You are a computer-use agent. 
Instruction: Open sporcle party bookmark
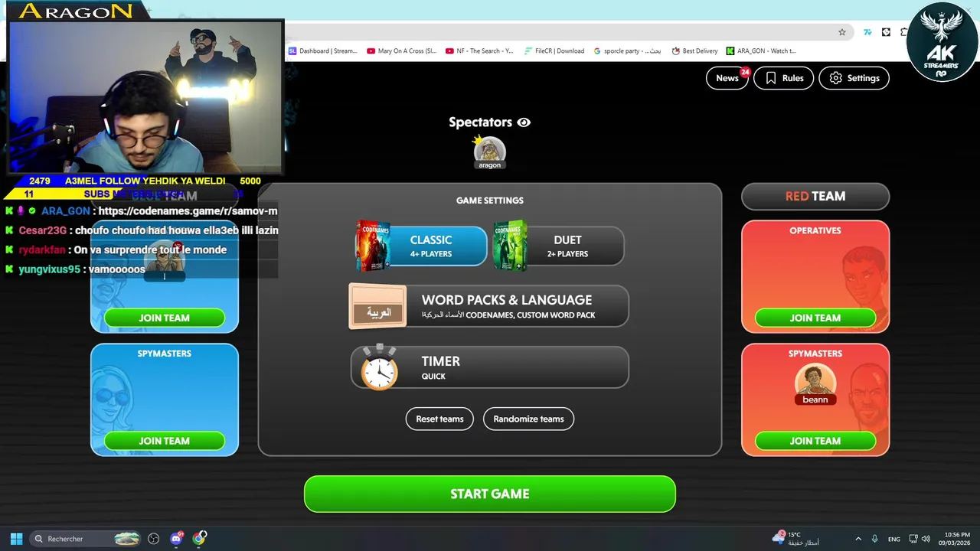[627, 51]
